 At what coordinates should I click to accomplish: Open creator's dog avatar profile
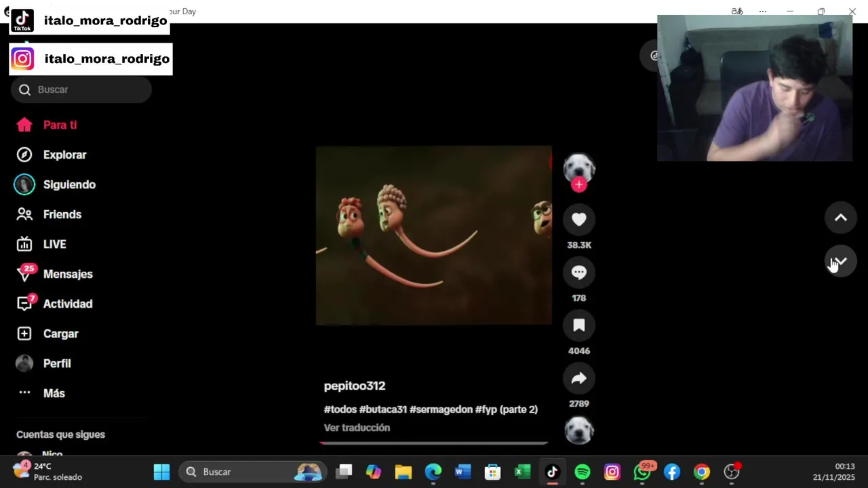579,167
